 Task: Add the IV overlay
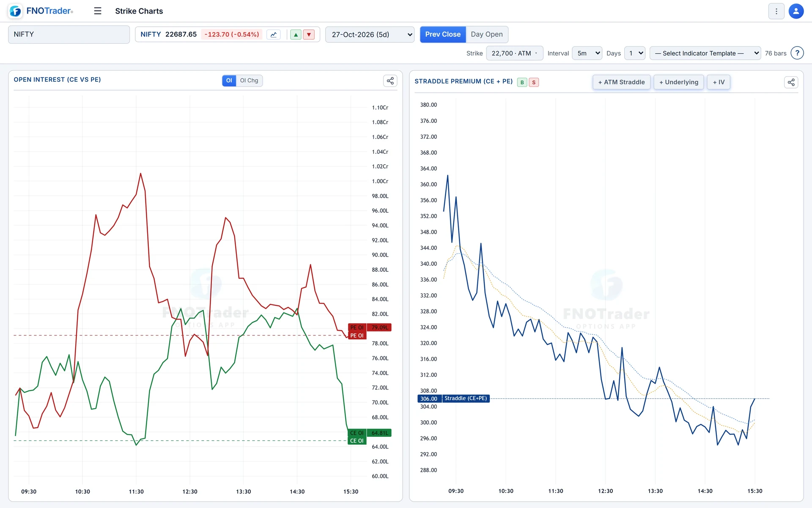pyautogui.click(x=719, y=82)
